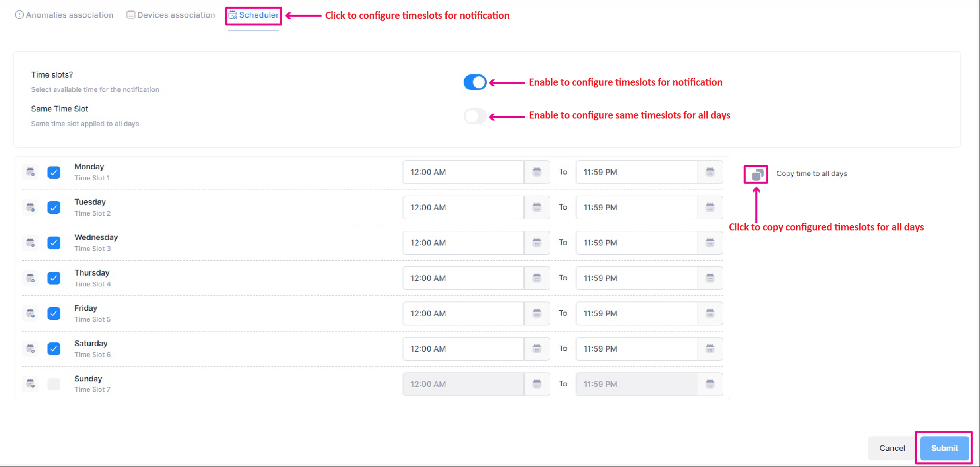Click add time slot icon beside Wednesday

coord(31,243)
